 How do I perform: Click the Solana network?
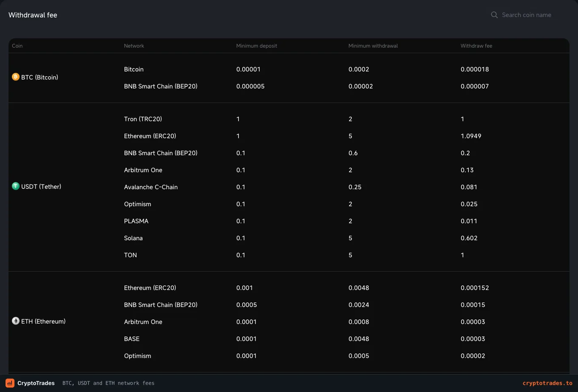pyautogui.click(x=133, y=238)
